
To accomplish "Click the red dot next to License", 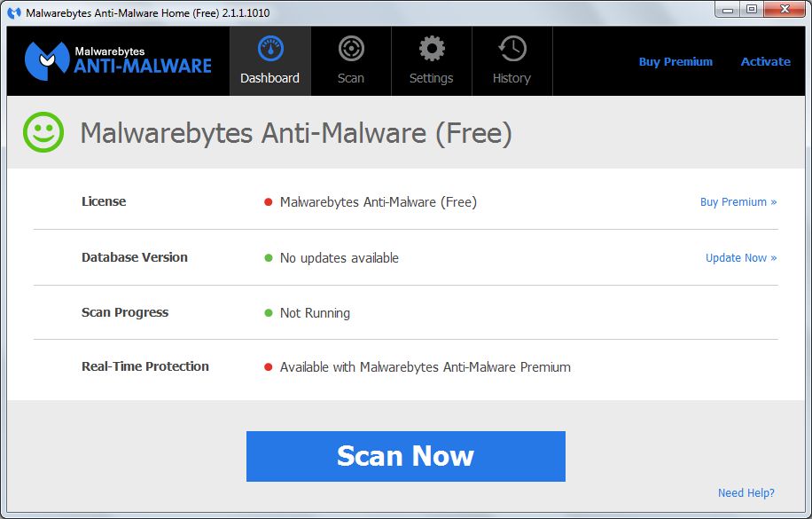I will click(x=268, y=202).
